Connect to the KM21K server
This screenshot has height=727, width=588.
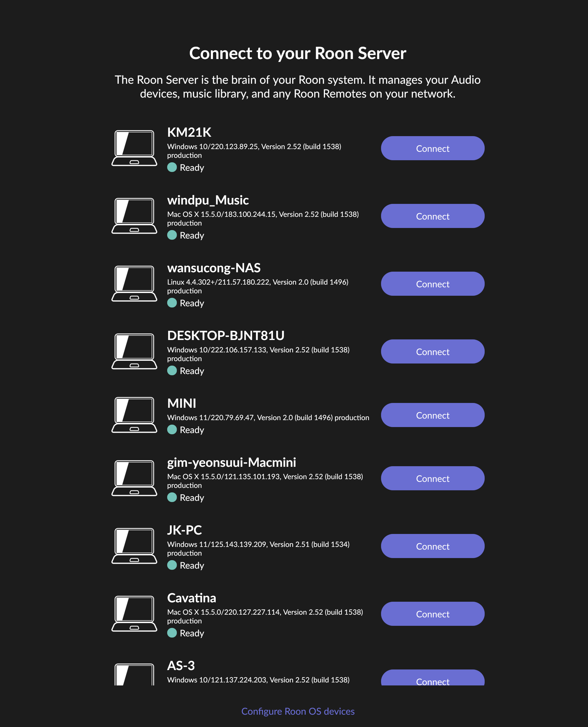coord(433,148)
